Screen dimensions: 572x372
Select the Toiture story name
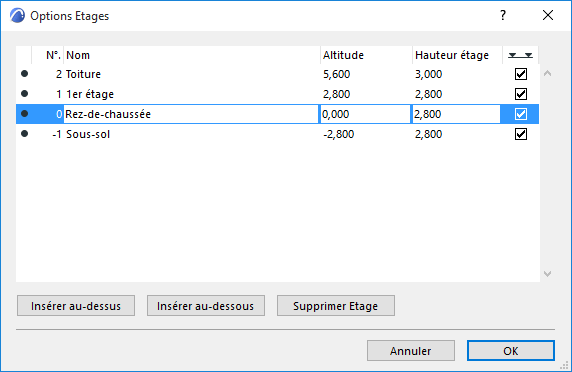click(84, 74)
